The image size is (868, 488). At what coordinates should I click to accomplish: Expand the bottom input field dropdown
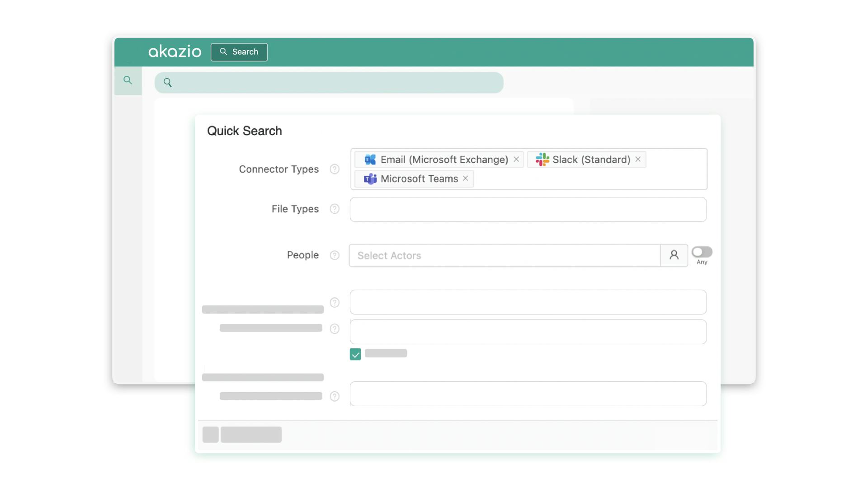pyautogui.click(x=528, y=393)
